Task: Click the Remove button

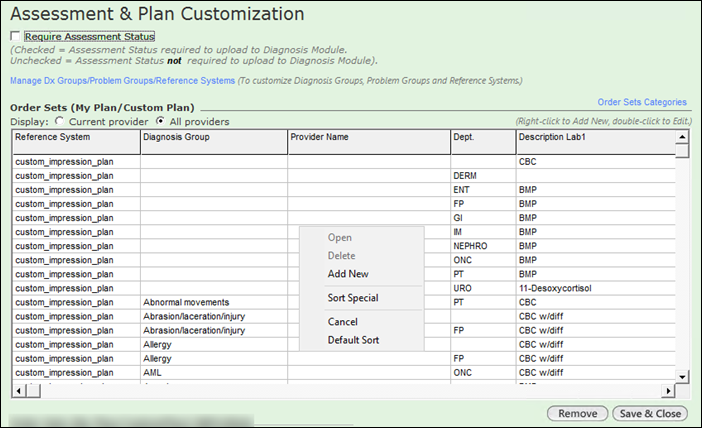Action: click(x=578, y=414)
